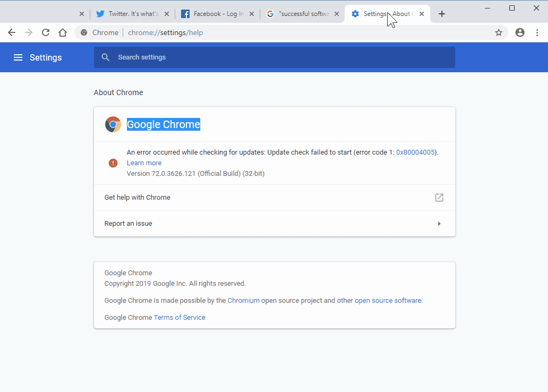
Task: Click the external link icon for Chrome help
Action: 439,198
